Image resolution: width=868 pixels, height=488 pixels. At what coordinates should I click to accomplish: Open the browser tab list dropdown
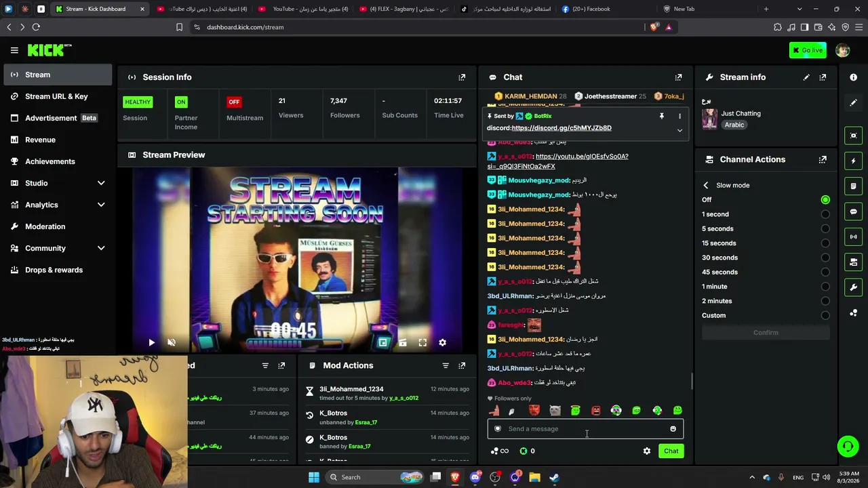pos(799,9)
